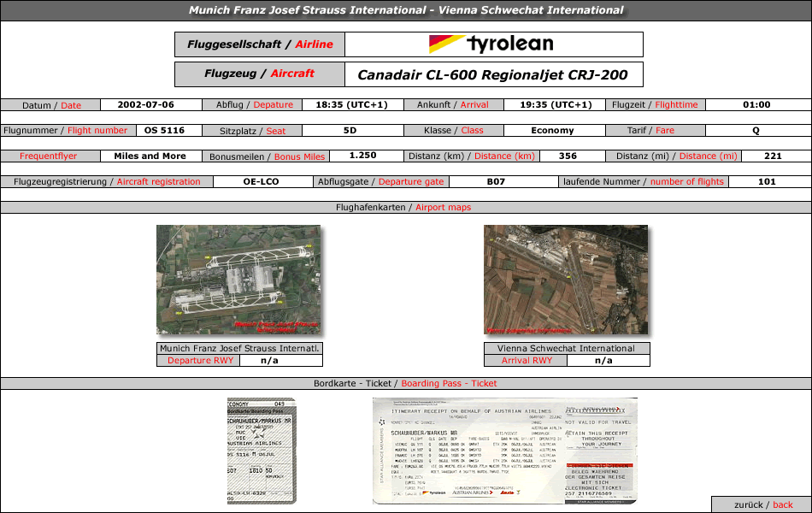
Task: Click the departure time 18:35 (UTC+1)
Action: tap(351, 104)
